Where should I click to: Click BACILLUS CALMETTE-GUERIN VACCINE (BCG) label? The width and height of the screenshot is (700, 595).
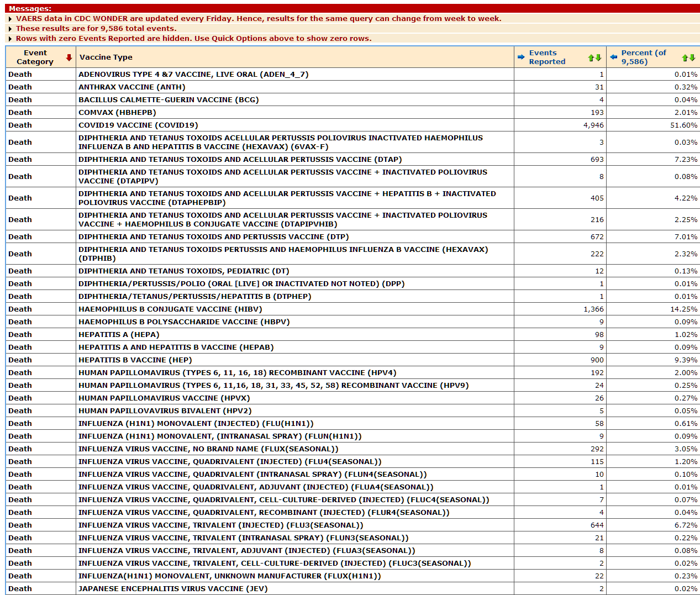(169, 100)
